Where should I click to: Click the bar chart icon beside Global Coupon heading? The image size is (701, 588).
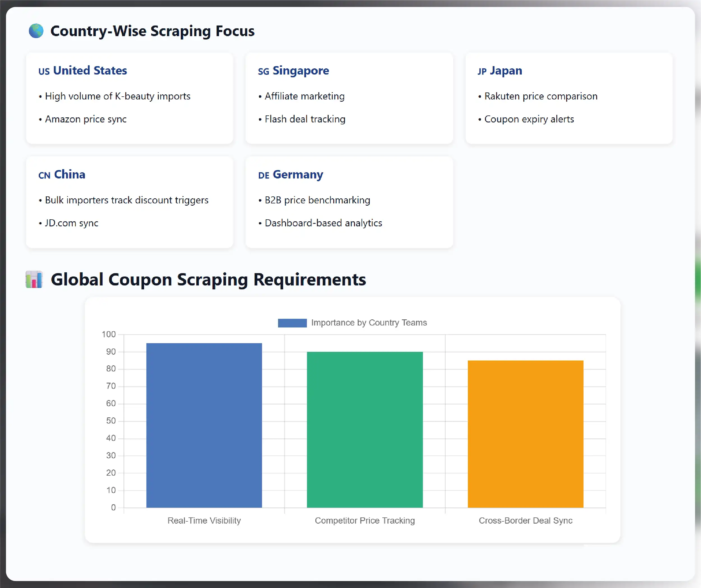coord(34,279)
